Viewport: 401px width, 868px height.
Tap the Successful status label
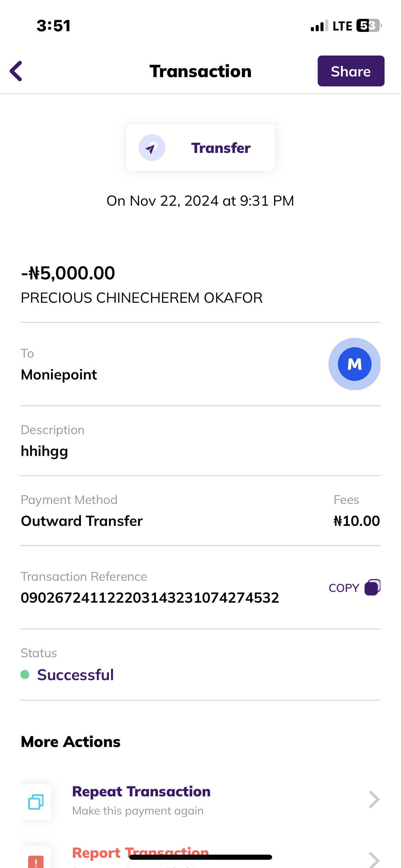pos(75,675)
